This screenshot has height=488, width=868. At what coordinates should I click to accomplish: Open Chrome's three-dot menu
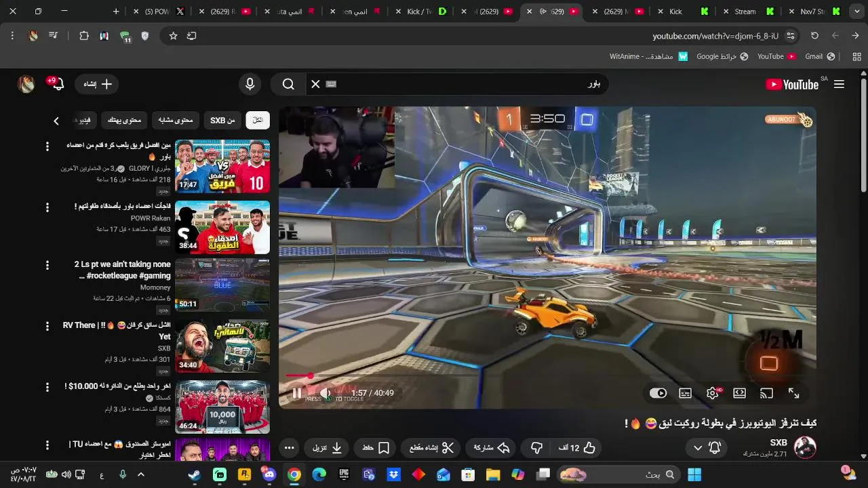coord(12,36)
